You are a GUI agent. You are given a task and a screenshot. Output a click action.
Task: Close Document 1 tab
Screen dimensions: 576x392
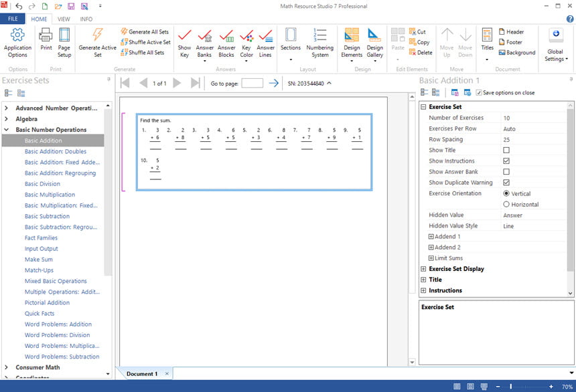[167, 374]
